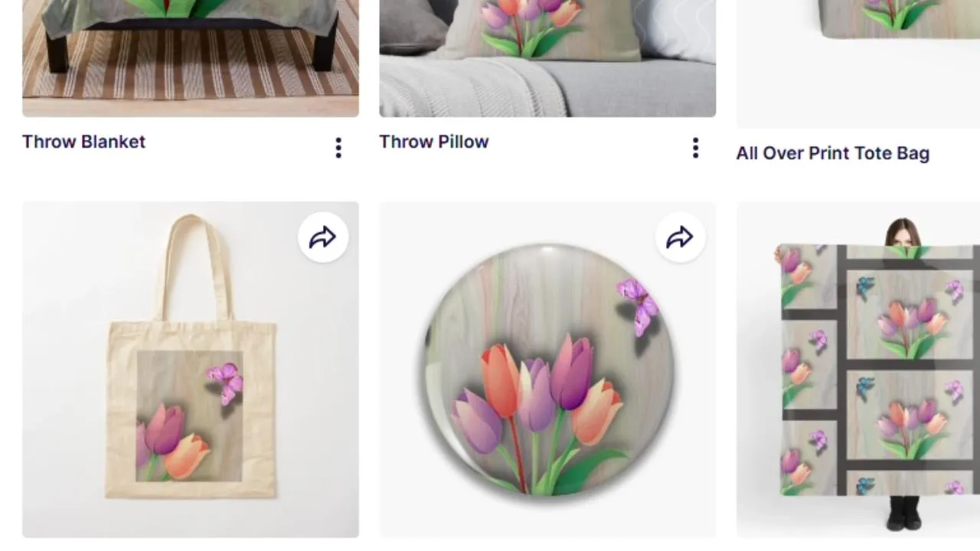Select the scarf held by the woman
This screenshot has height=551, width=980.
[x=877, y=370]
